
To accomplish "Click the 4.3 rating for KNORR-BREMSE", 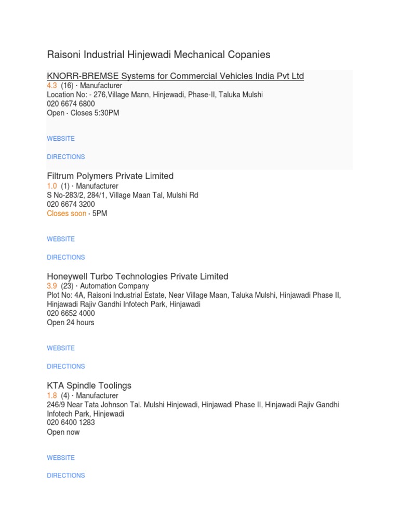I will coord(52,86).
